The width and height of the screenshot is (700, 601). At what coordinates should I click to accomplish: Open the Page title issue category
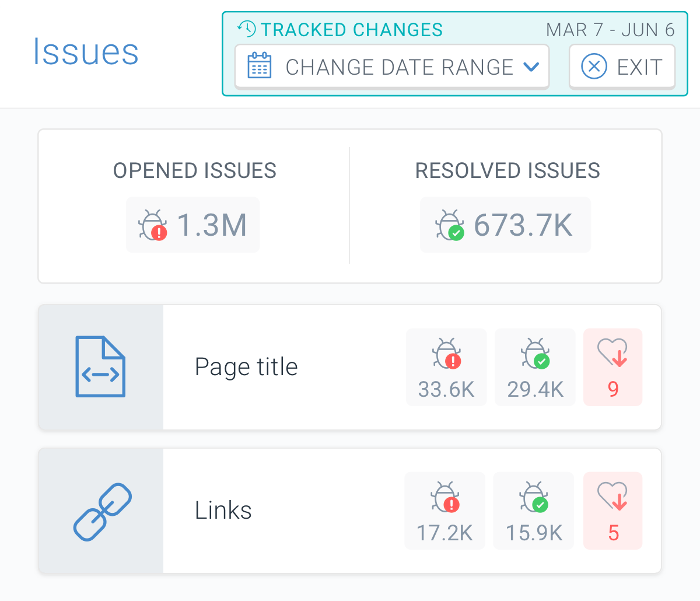coord(350,367)
